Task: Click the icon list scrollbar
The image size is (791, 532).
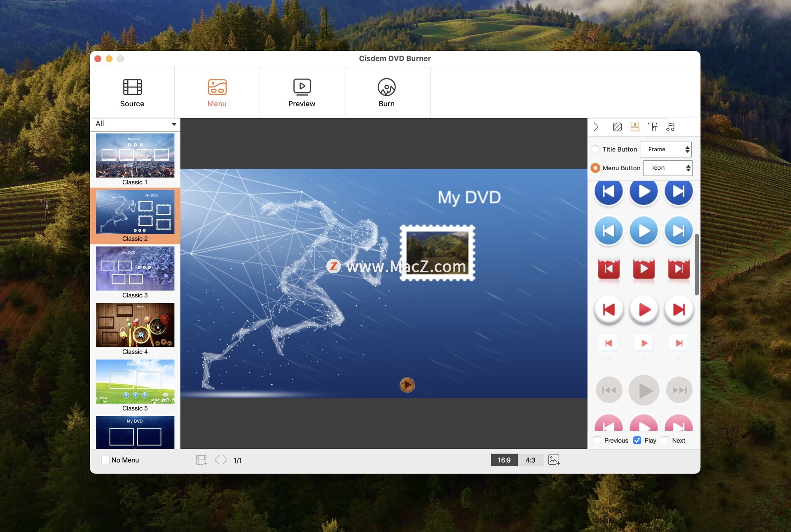Action: 697,265
